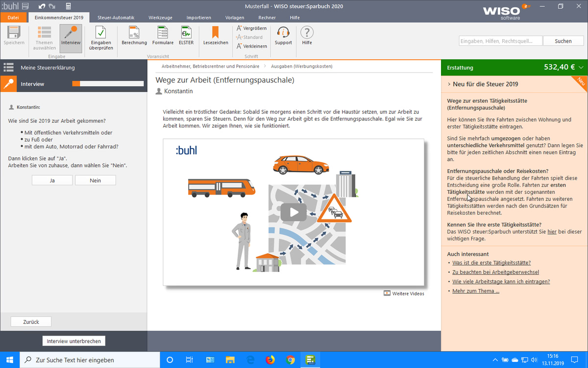588x368 pixels.
Task: Activate the Interview microphone toolbar icon
Action: click(x=71, y=33)
